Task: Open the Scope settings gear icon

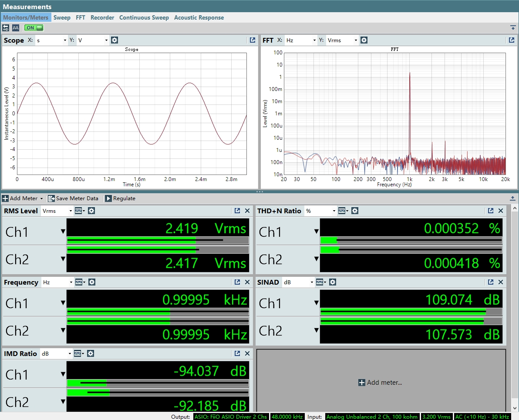Action: [115, 40]
